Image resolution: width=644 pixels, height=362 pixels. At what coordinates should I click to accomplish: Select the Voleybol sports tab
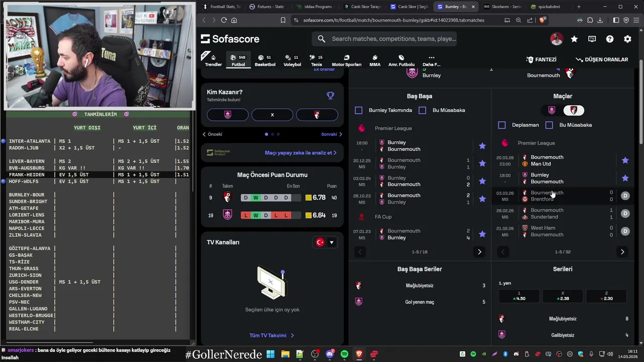point(292,60)
